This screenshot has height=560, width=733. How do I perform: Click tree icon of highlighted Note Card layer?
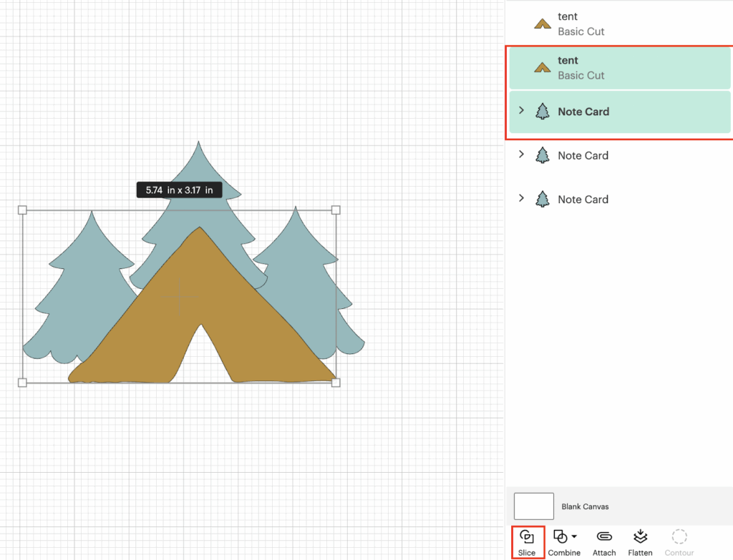(543, 112)
